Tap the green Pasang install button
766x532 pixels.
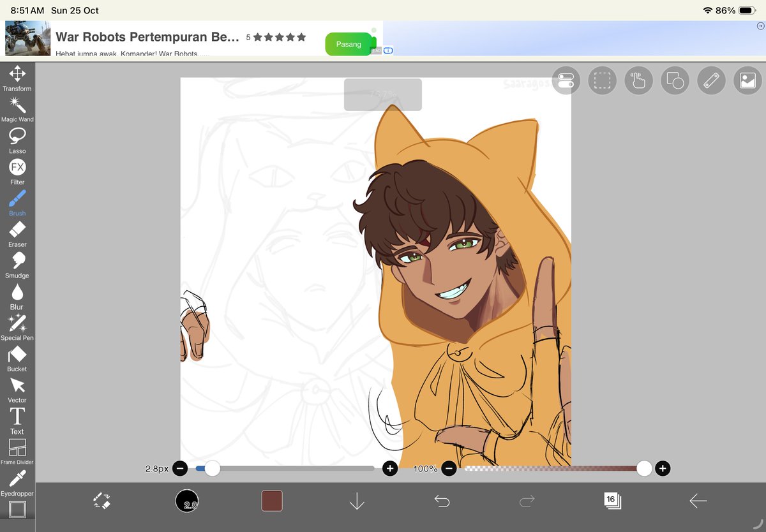coord(349,44)
